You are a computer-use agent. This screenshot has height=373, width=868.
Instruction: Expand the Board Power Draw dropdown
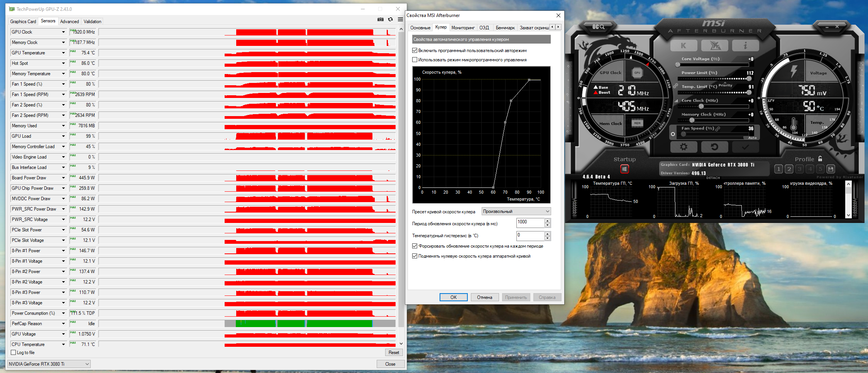63,178
